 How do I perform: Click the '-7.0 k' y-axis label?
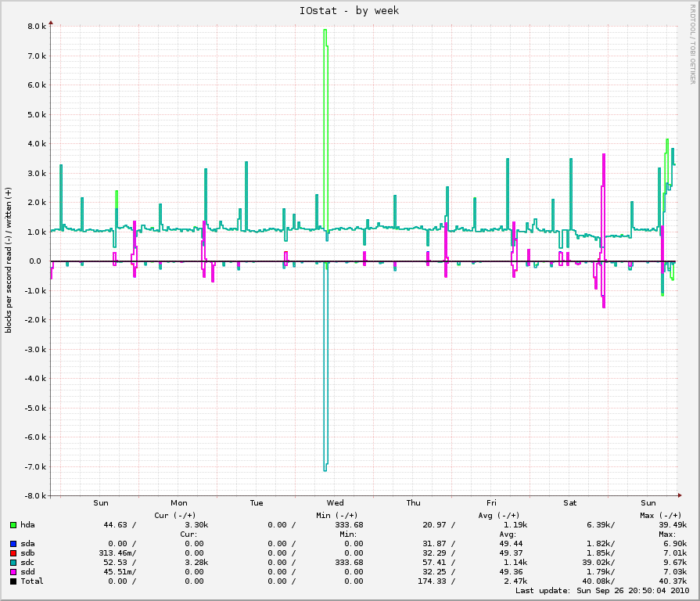35,467
